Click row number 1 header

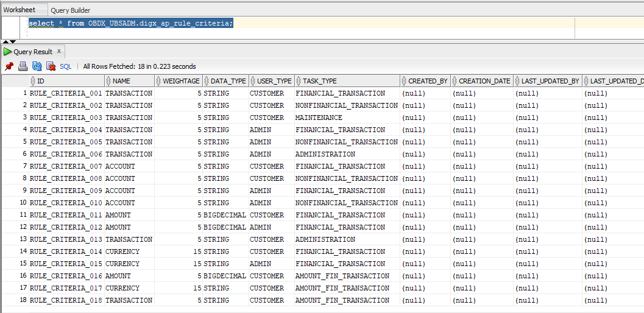point(15,93)
